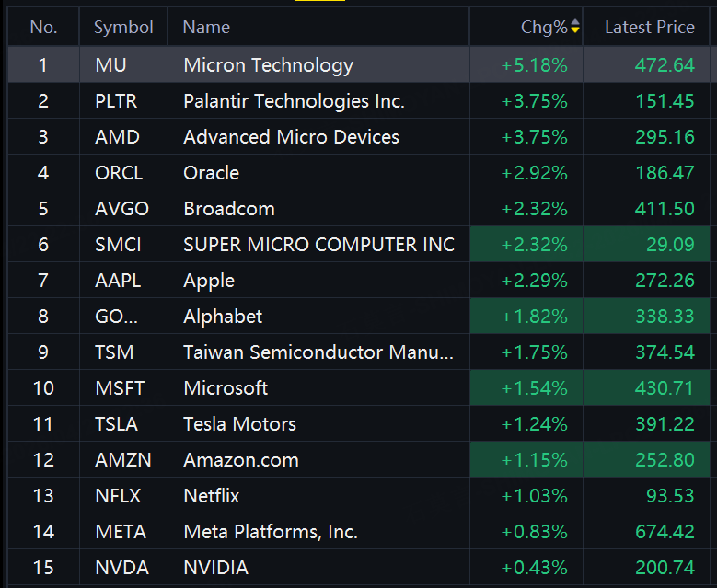This screenshot has height=588, width=717.
Task: Open the PLTR symbol link
Action: click(x=116, y=101)
